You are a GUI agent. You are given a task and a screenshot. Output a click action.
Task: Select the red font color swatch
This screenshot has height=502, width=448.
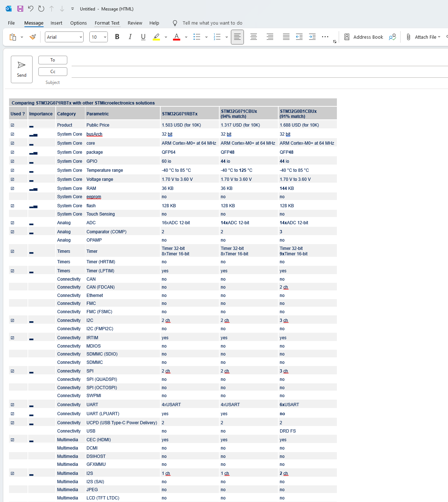(x=176, y=37)
